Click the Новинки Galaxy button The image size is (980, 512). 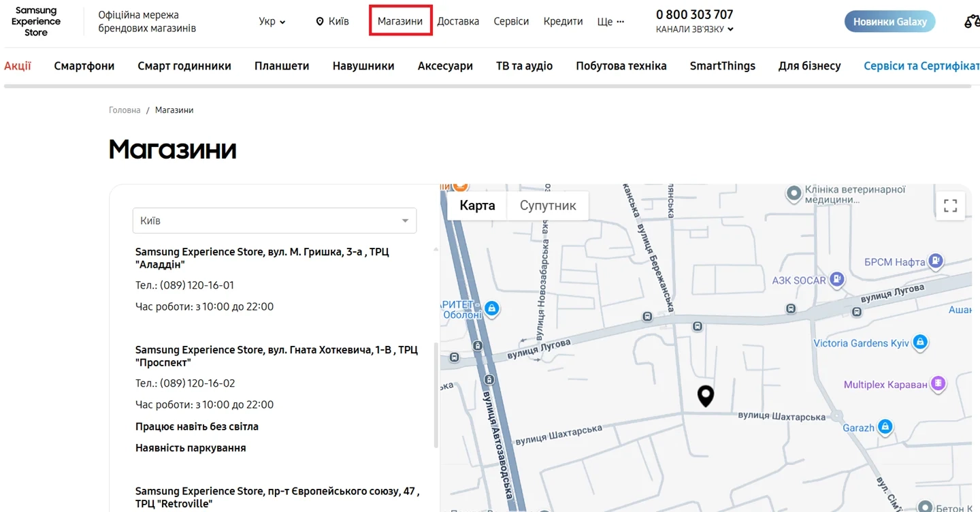[x=889, y=22]
